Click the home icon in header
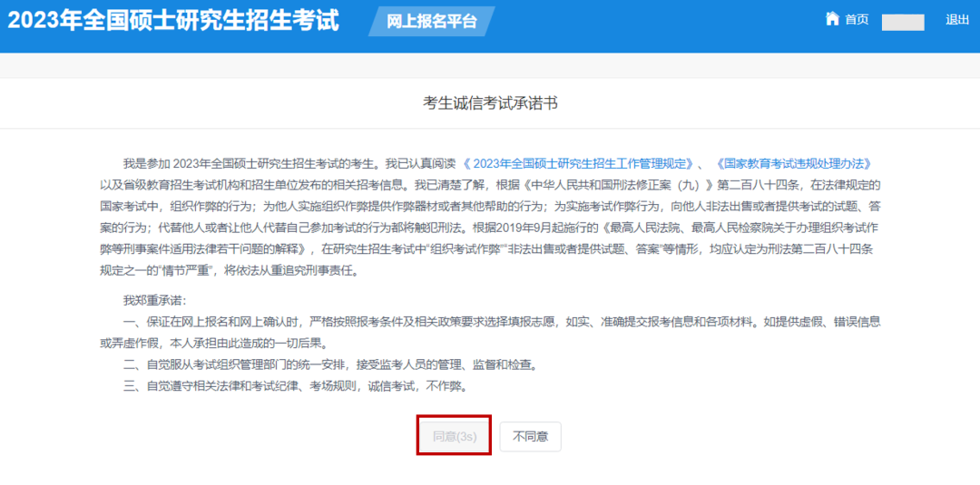 click(832, 19)
